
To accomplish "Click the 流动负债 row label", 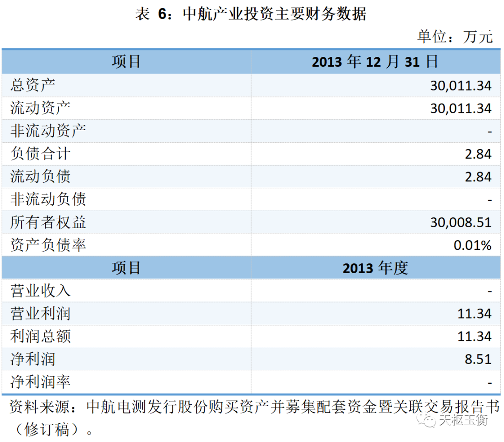I will pyautogui.click(x=40, y=177).
